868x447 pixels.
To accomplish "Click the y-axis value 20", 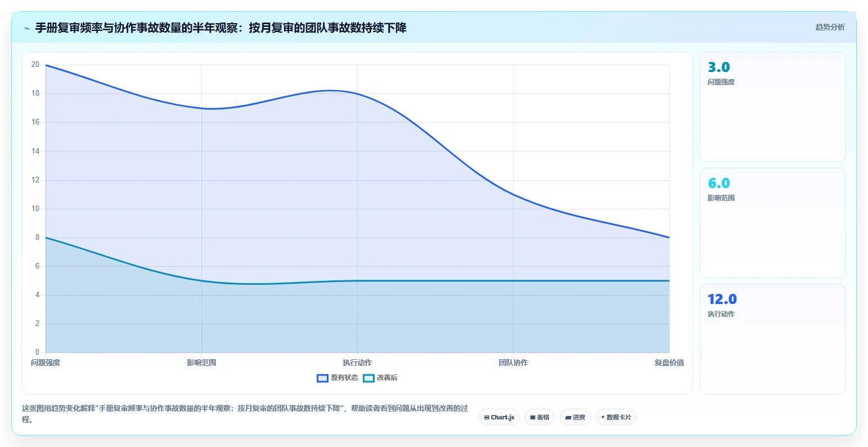I will (x=35, y=65).
